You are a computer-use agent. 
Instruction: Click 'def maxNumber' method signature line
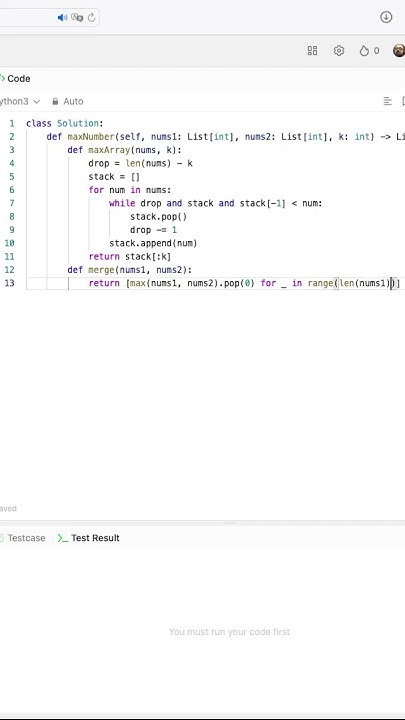pos(225,136)
